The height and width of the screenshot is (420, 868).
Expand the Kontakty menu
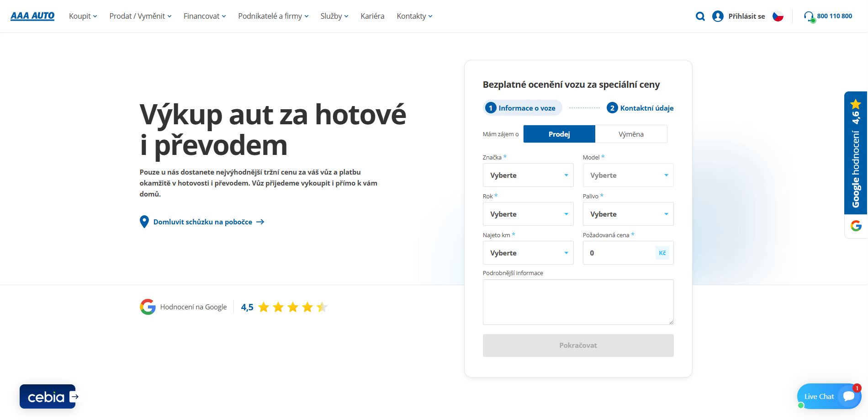click(414, 16)
